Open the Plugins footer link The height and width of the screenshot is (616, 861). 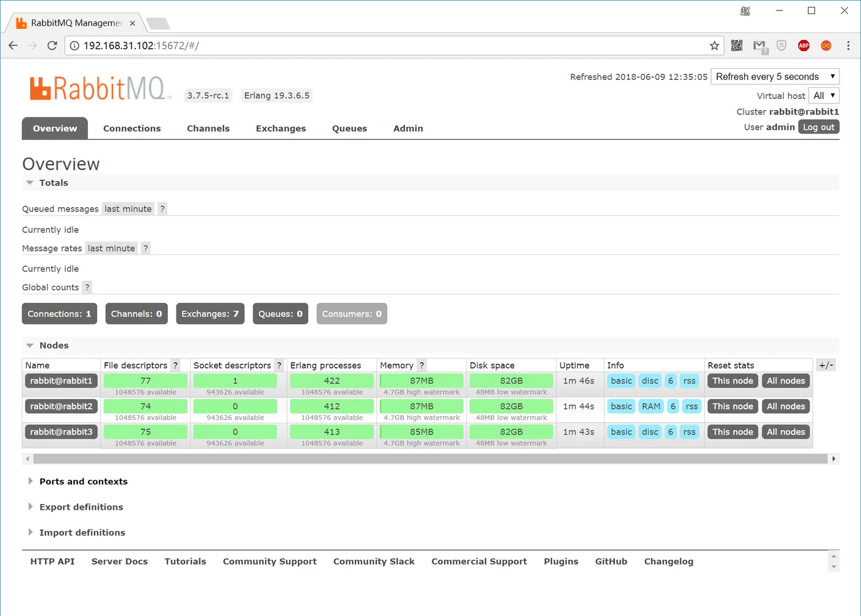pyautogui.click(x=561, y=561)
